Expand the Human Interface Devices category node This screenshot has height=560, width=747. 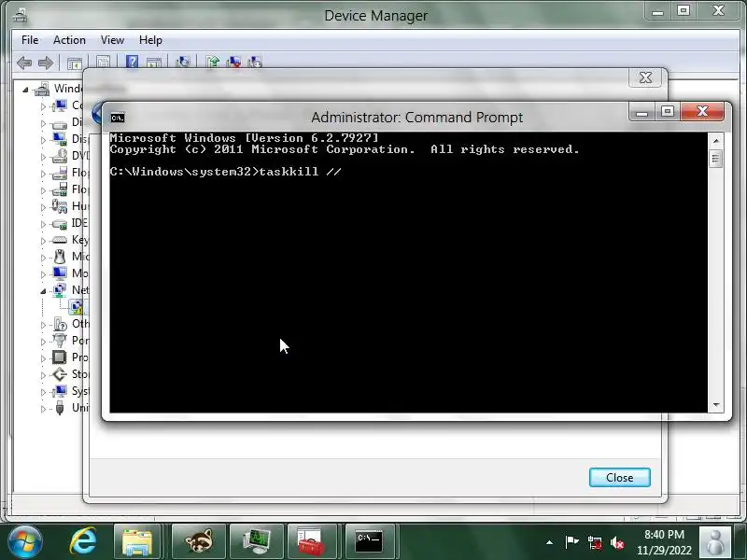click(43, 207)
